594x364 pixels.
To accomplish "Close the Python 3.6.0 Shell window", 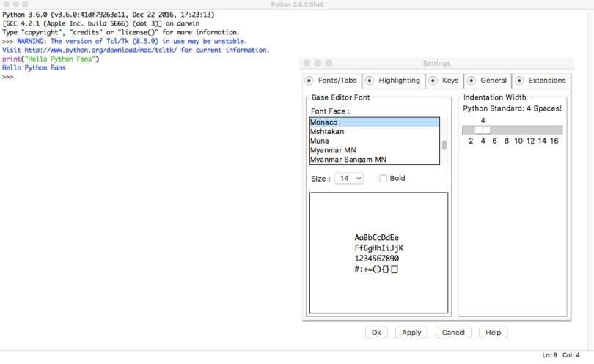I will (x=7, y=4).
